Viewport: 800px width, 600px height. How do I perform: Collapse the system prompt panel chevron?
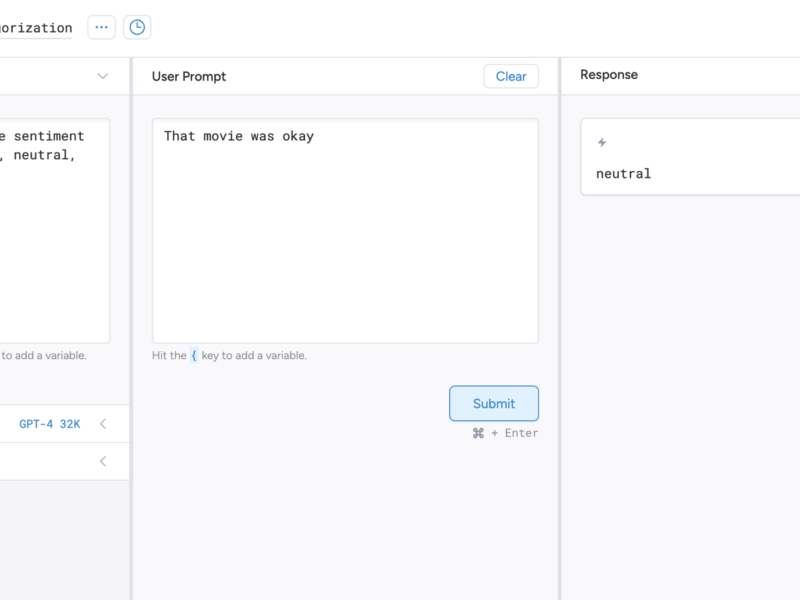pos(102,76)
